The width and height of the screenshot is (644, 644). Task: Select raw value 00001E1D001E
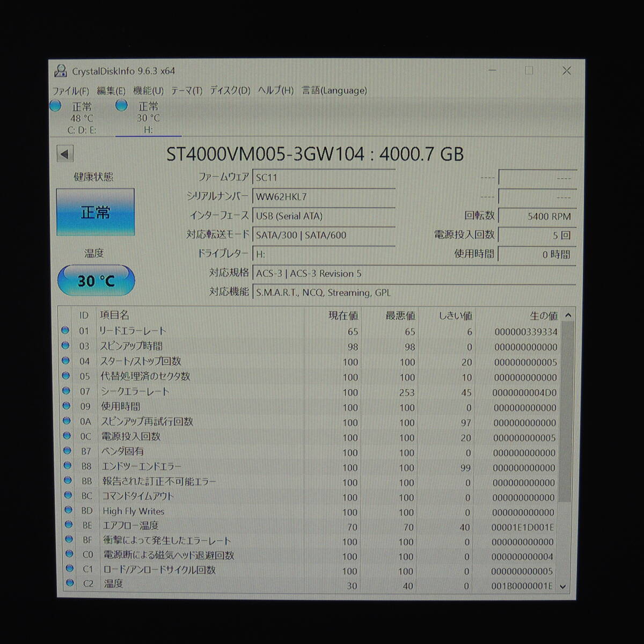click(523, 528)
